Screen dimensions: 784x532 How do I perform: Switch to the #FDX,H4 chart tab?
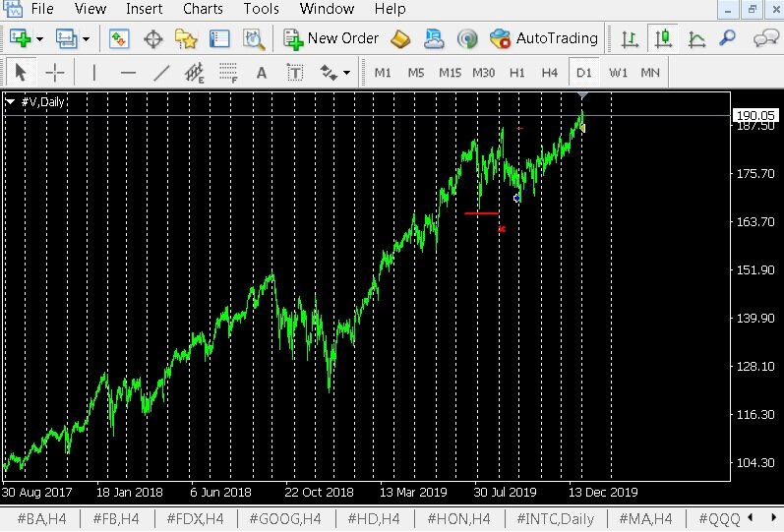point(195,519)
